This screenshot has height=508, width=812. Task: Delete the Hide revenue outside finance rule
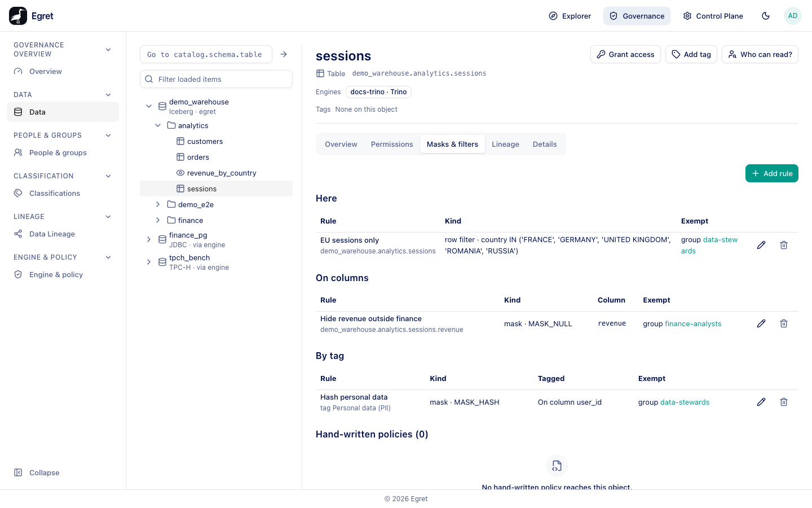(784, 323)
